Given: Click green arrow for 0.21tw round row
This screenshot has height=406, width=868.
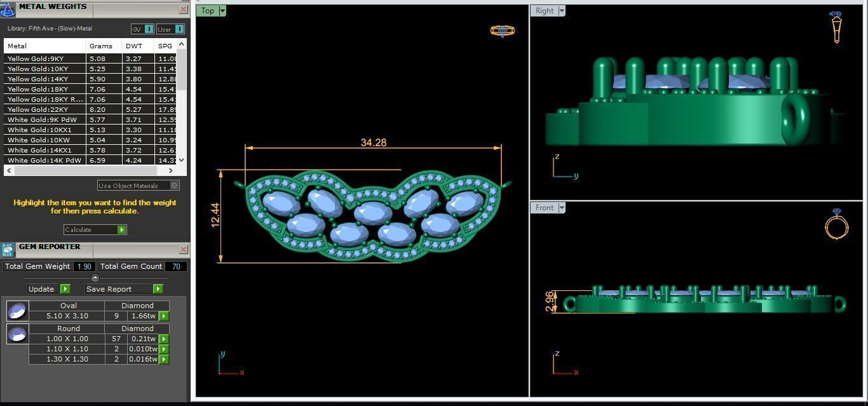Looking at the screenshot, I should pyautogui.click(x=164, y=339).
